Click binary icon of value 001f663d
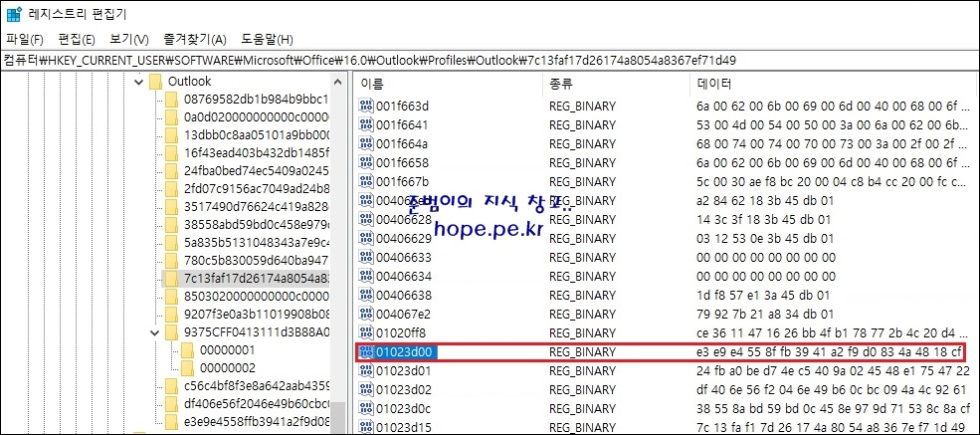 coord(365,106)
